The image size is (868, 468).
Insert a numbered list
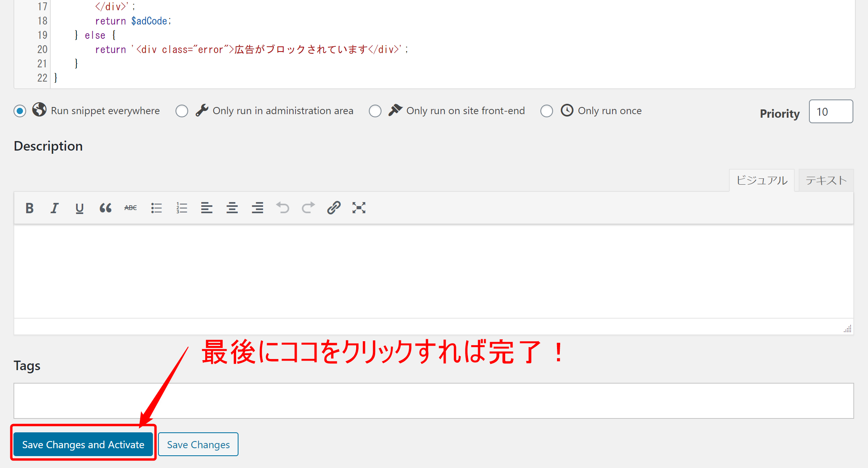point(181,208)
